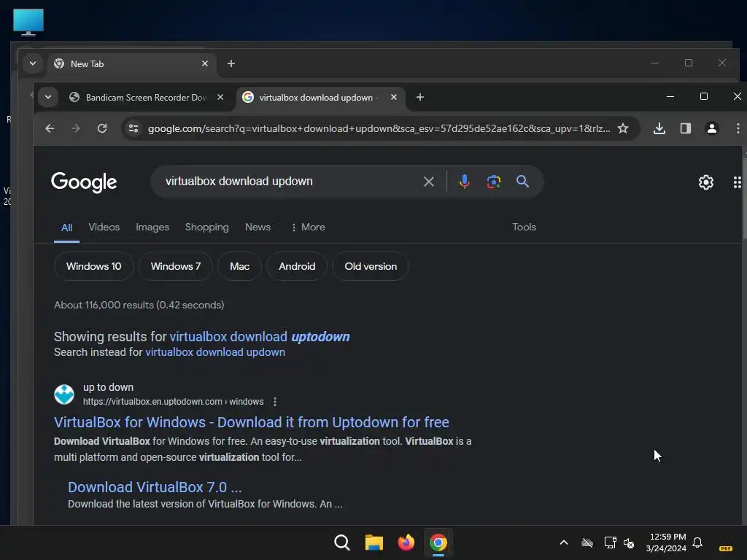Switch to News results
This screenshot has width=747, height=560.
258,227
